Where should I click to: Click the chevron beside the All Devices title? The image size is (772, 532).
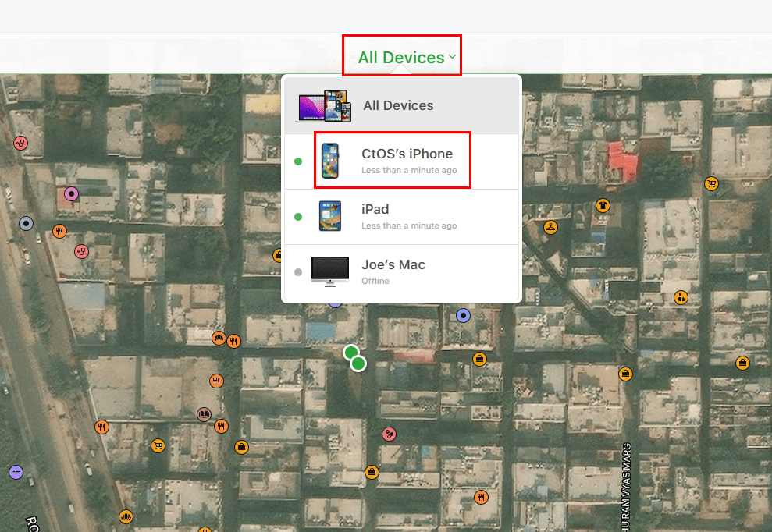click(x=452, y=57)
